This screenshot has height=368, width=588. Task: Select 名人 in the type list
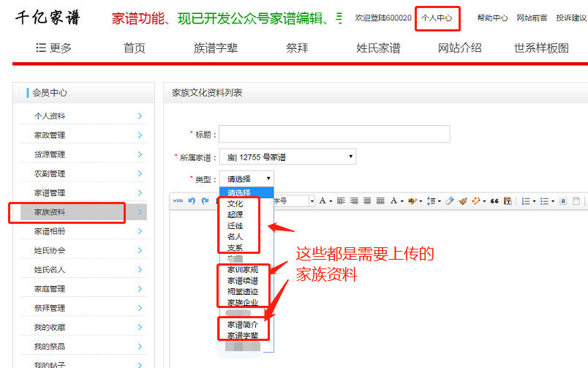point(235,236)
